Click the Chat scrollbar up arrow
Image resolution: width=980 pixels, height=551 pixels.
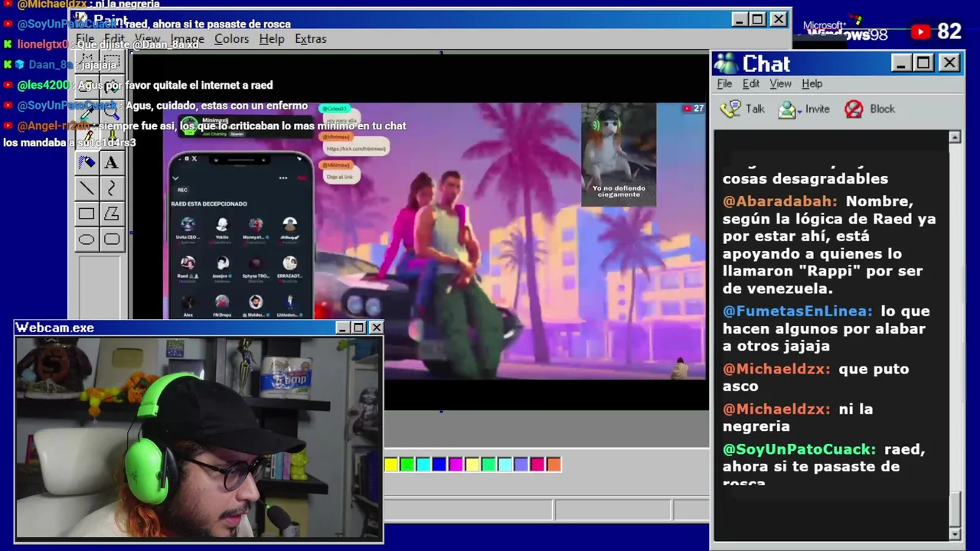click(x=955, y=137)
